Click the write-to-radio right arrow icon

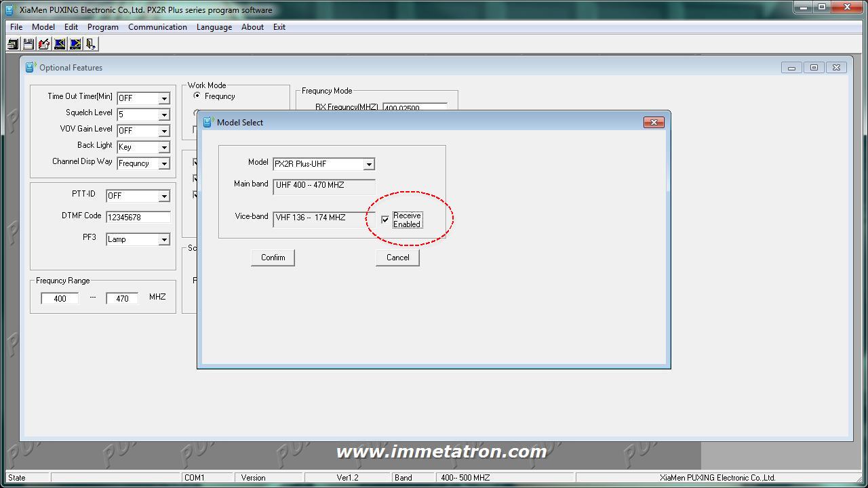75,44
